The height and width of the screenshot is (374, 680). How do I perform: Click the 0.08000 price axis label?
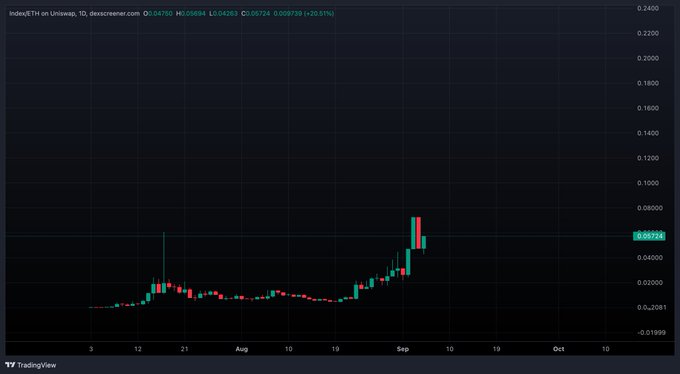(x=650, y=208)
